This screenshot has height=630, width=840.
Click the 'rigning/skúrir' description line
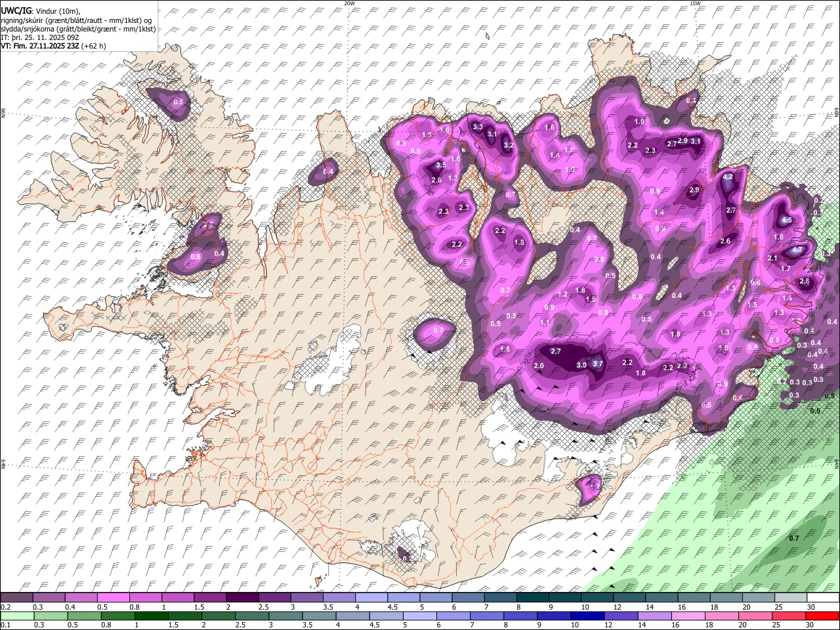(x=76, y=20)
